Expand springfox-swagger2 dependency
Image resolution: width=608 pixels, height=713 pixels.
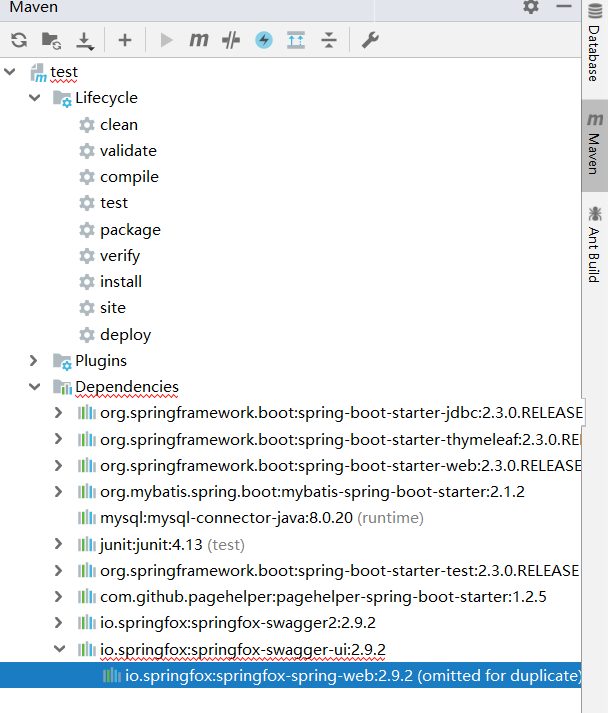(59, 623)
